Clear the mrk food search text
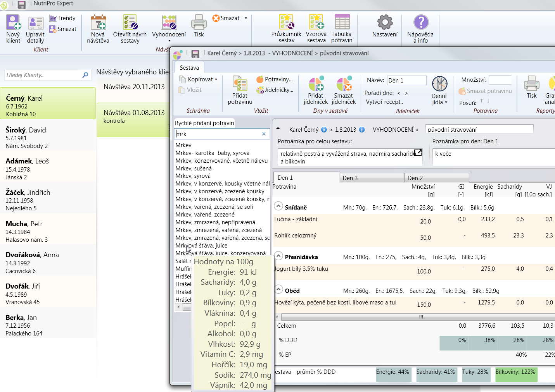555x392 pixels. click(x=264, y=134)
